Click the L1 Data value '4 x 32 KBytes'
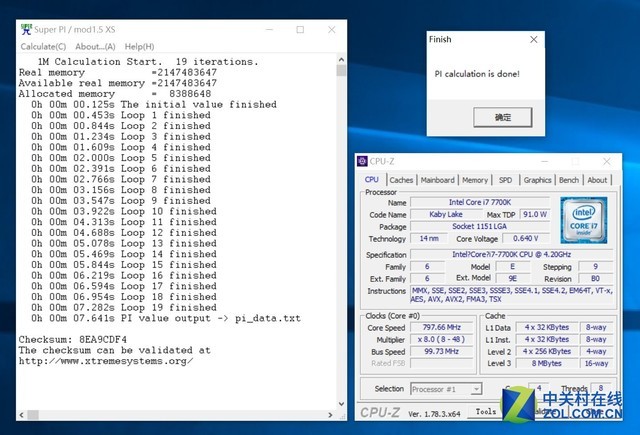Screen dimensions: 640x435 coord(547,328)
